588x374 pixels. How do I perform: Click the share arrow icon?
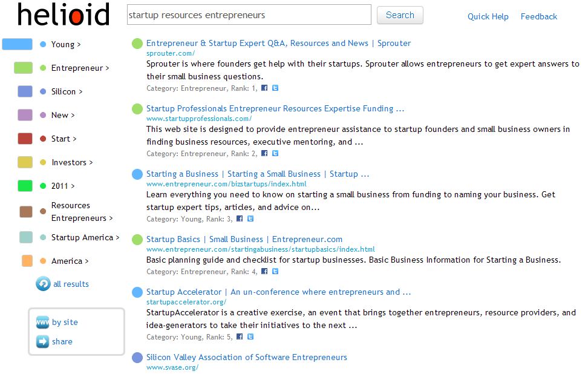point(42,341)
